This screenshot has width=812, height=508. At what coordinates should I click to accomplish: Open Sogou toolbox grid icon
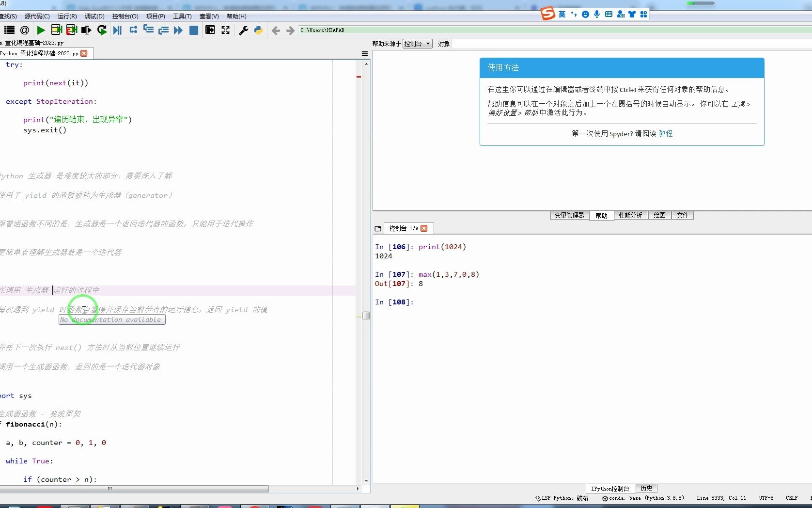643,14
